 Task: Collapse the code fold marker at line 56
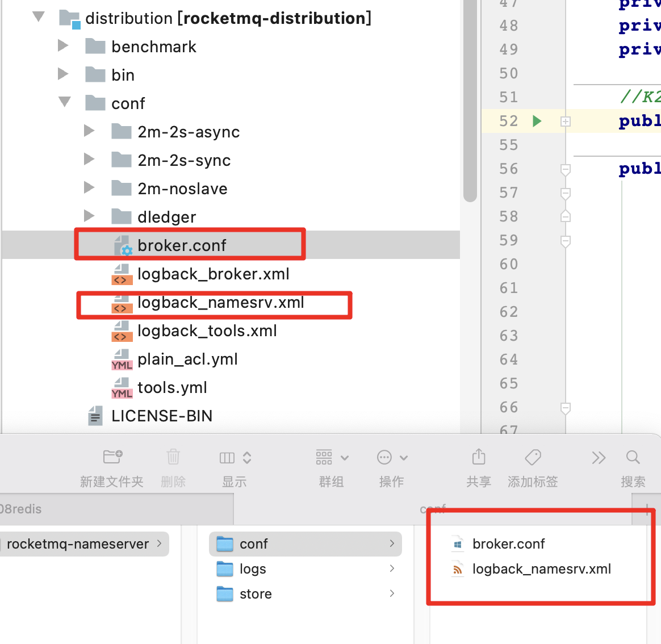click(x=565, y=169)
